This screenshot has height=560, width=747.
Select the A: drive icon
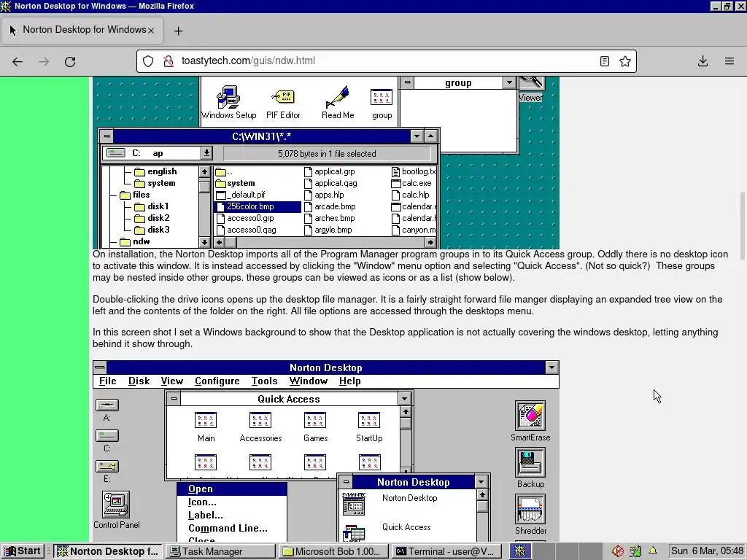pyautogui.click(x=107, y=405)
